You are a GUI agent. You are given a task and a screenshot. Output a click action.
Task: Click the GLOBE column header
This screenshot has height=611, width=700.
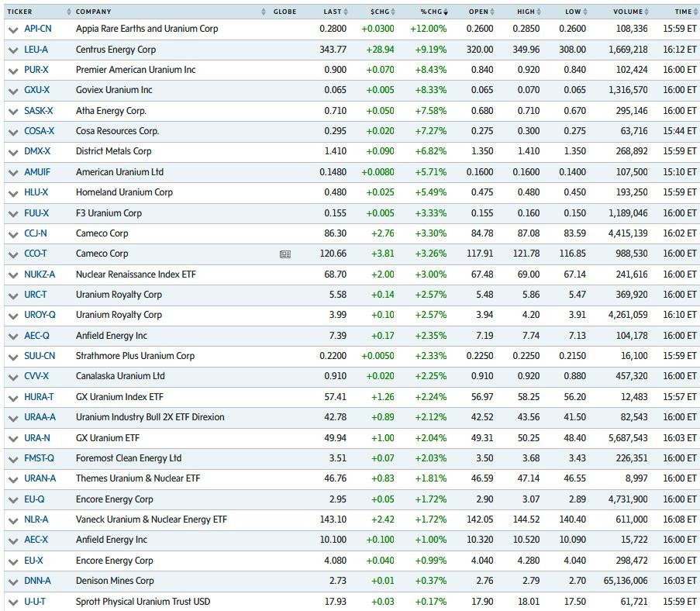pyautogui.click(x=284, y=12)
